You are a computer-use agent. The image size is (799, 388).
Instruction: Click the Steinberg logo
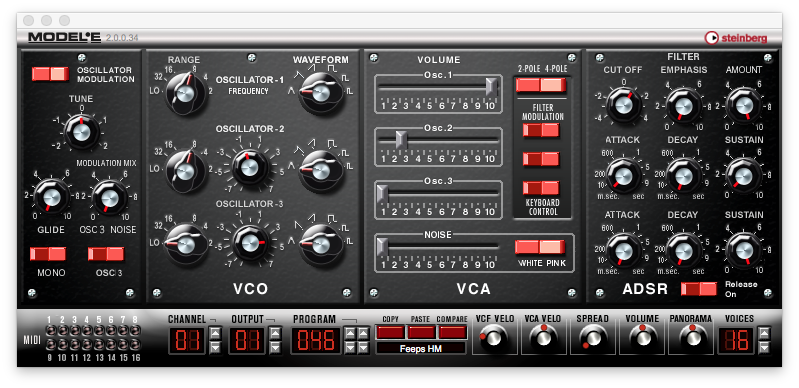pyautogui.click(x=735, y=38)
